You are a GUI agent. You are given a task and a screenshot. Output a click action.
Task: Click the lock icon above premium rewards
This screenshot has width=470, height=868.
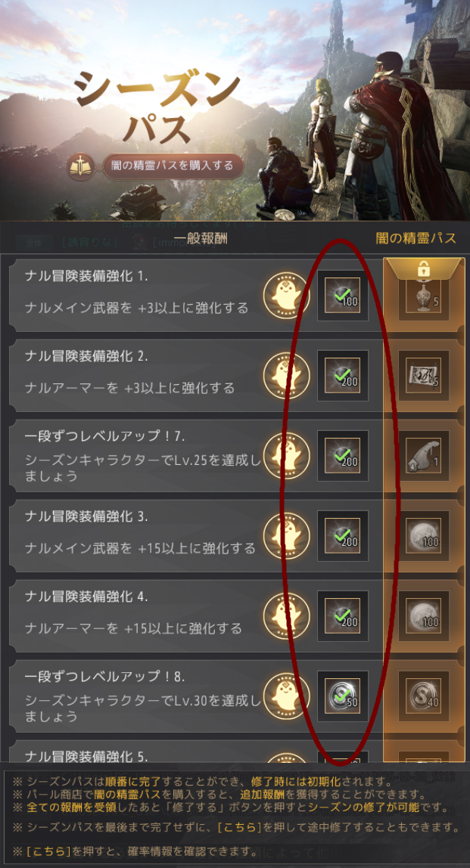click(x=423, y=270)
